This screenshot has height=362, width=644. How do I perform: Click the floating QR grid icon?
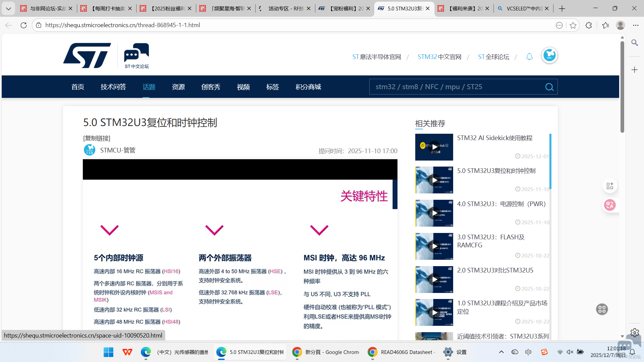click(x=610, y=186)
